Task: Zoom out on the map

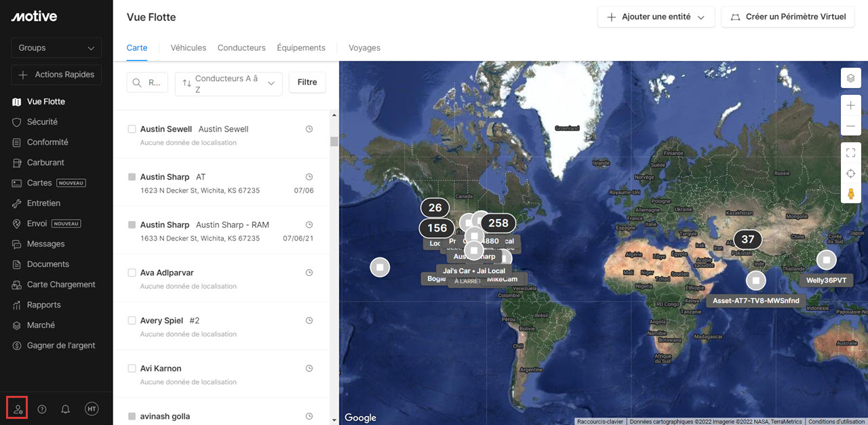Action: click(850, 127)
